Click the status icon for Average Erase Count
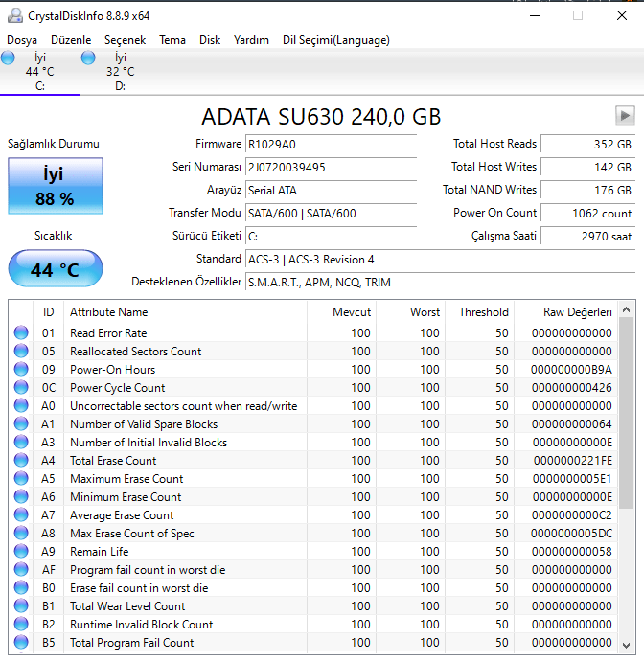Viewport: 644px width, 662px height. (x=21, y=514)
